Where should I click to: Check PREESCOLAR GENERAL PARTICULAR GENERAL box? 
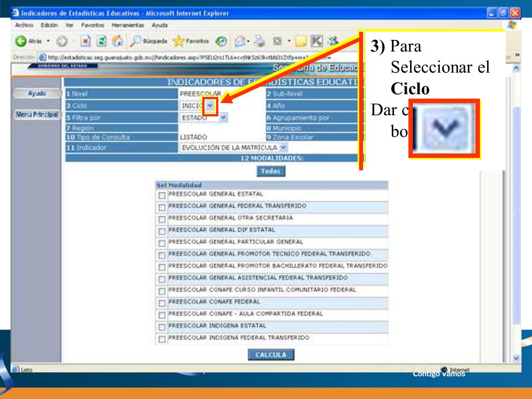point(162,243)
